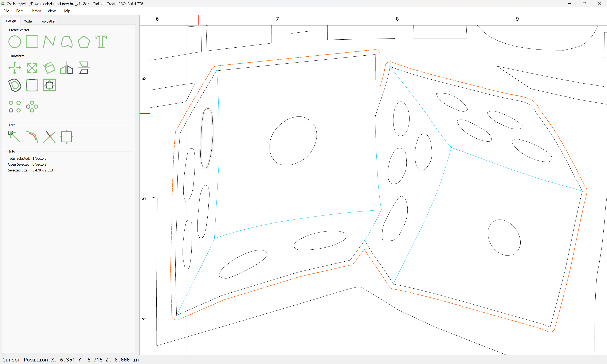The height and width of the screenshot is (364, 607).
Task: Open the Offset Vector tool
Action: pos(15,85)
